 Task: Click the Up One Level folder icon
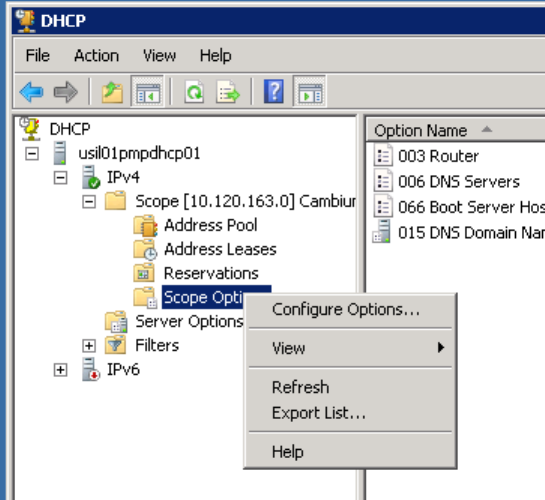click(112, 92)
